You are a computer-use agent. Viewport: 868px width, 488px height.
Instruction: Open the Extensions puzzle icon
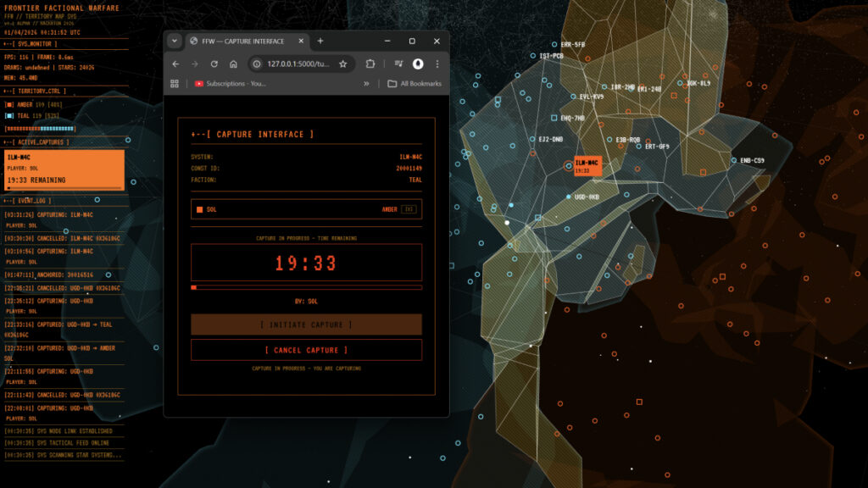[x=370, y=64]
